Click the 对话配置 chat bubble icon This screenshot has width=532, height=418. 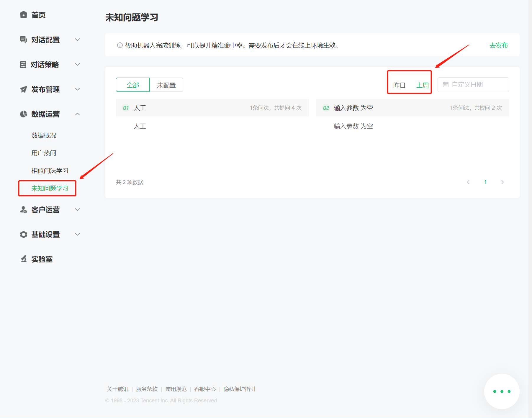(24, 40)
